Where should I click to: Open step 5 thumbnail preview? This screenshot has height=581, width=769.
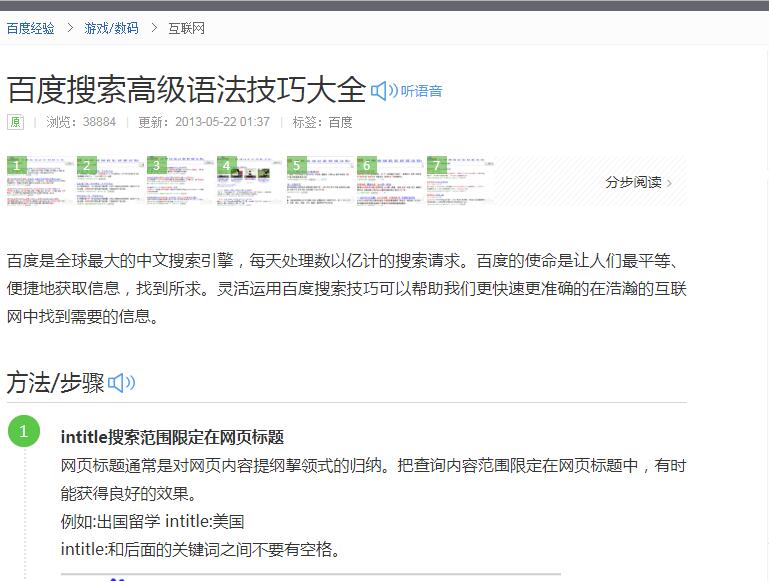coord(321,180)
